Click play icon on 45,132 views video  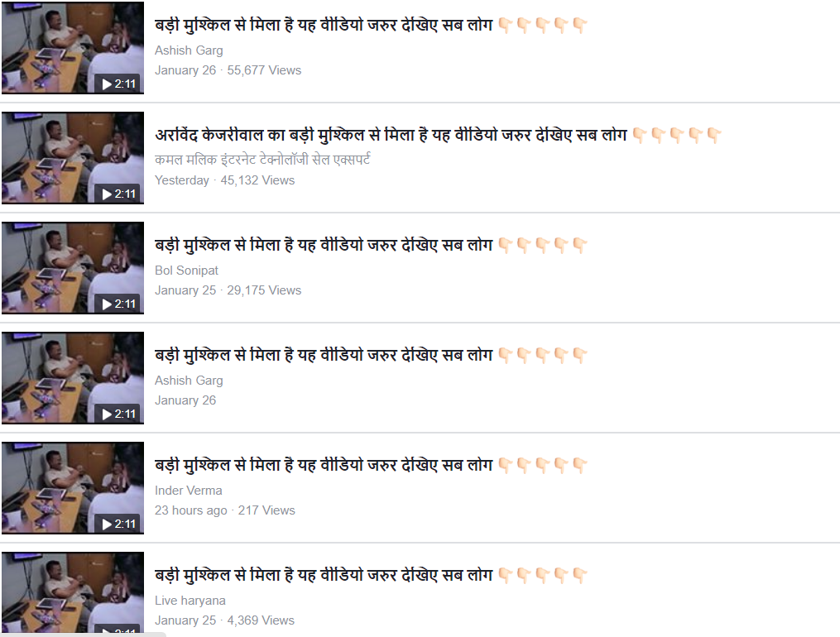click(107, 194)
